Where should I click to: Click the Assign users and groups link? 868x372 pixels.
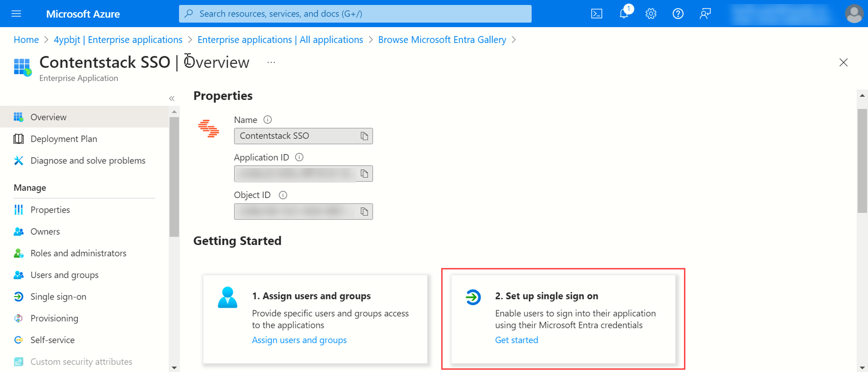(x=299, y=340)
